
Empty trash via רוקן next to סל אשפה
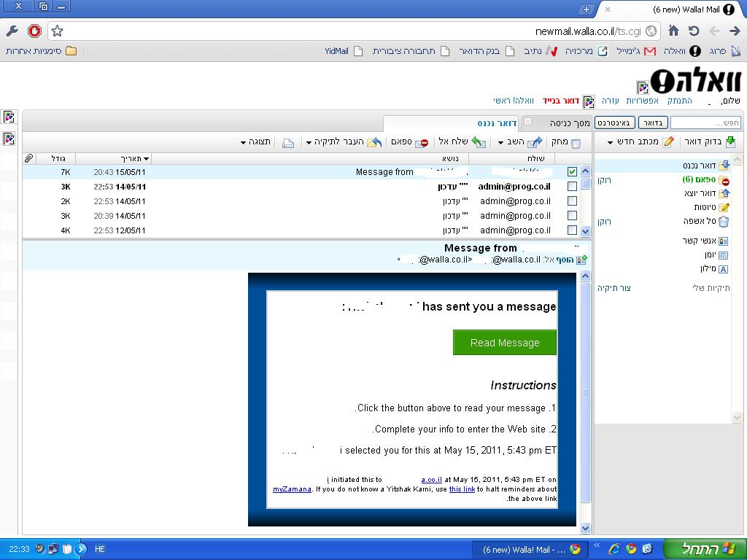coord(604,222)
